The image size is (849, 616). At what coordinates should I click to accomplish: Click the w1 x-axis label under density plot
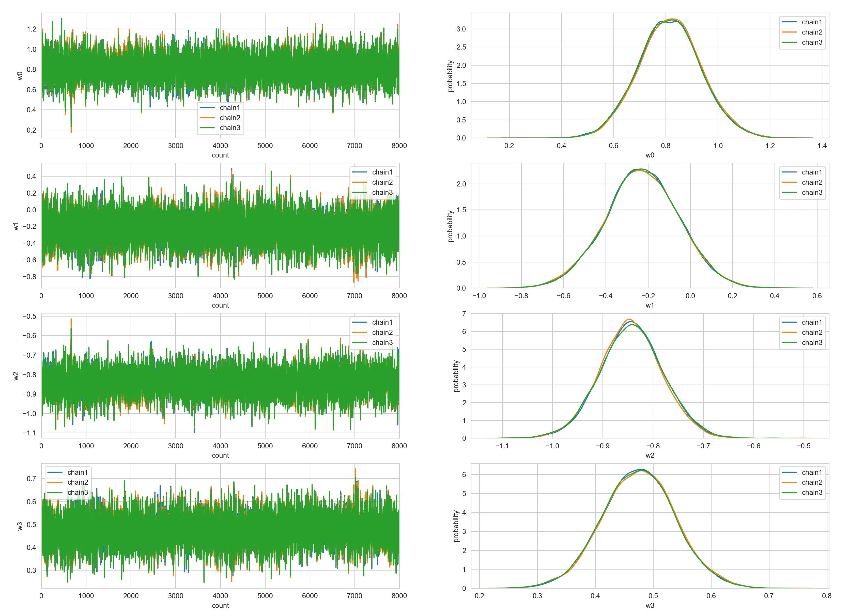650,305
